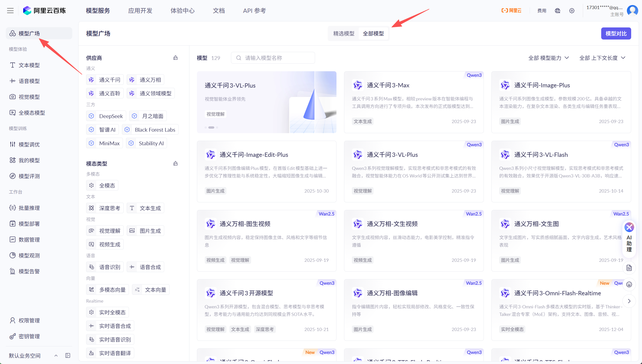The image size is (642, 364).
Task: Click the language globe icon in header
Action: click(557, 11)
